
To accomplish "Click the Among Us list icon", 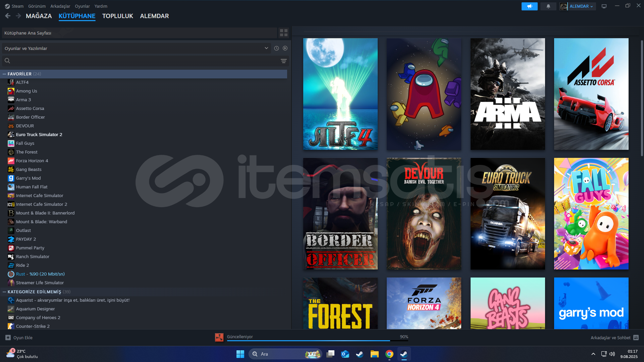I will click(x=11, y=91).
